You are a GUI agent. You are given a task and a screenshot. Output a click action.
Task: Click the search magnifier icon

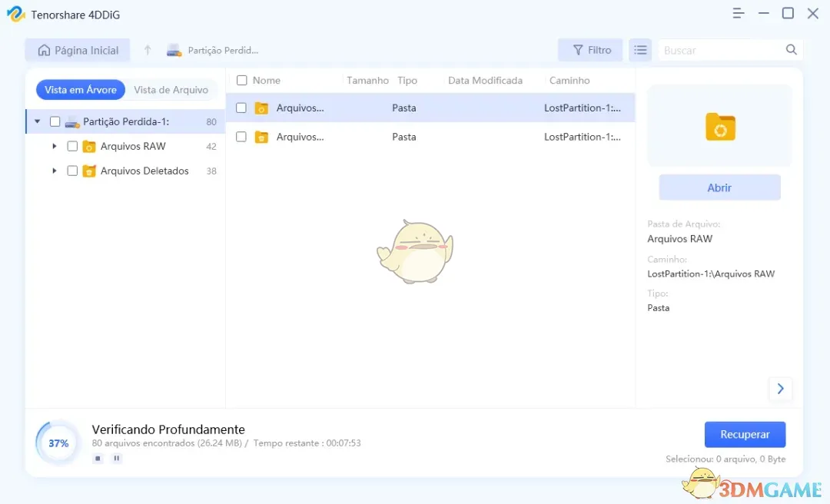point(791,49)
